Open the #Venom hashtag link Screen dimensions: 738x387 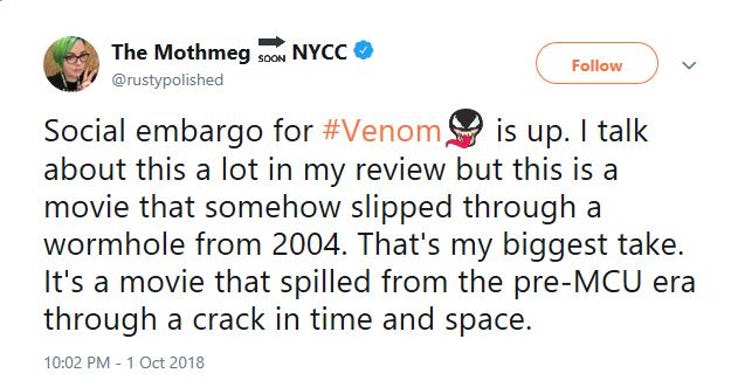[x=382, y=131]
